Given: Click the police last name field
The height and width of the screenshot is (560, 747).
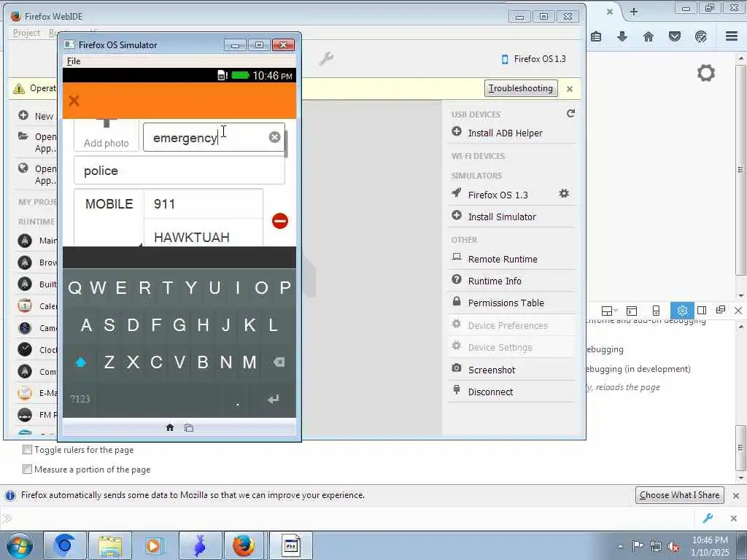Looking at the screenshot, I should point(179,171).
